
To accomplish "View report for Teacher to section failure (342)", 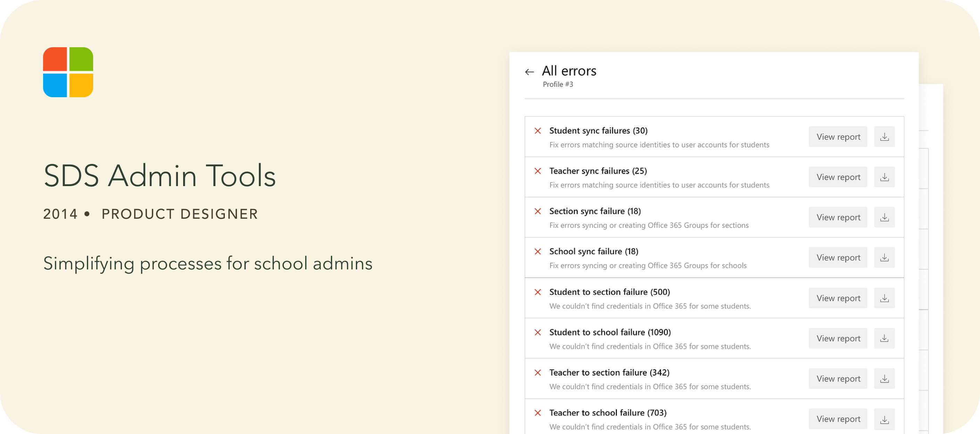I will pos(838,379).
